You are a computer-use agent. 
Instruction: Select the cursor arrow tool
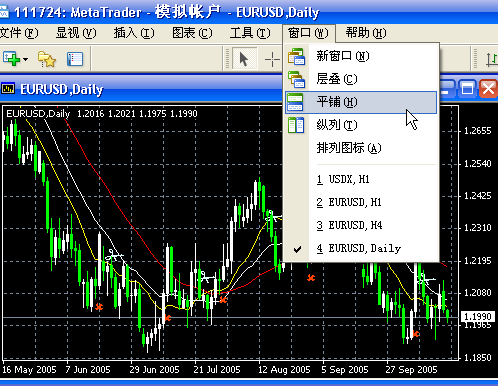(244, 59)
